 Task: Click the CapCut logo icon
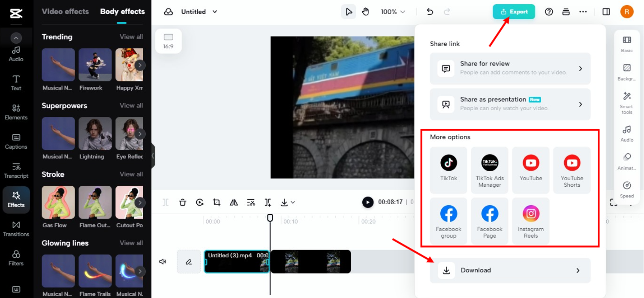coord(16,13)
